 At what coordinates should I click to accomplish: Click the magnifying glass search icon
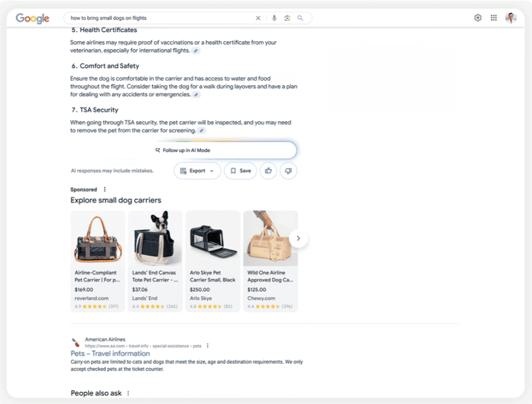pos(300,18)
